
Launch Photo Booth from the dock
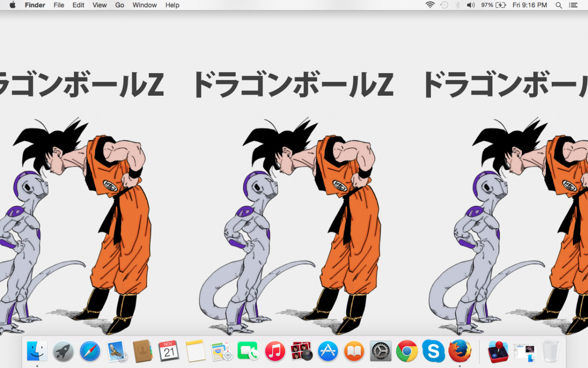coord(301,351)
